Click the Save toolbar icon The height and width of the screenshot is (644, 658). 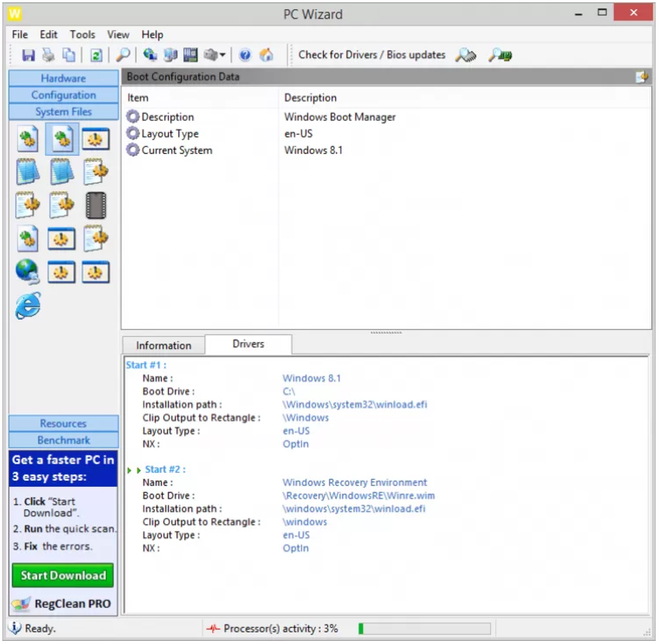coord(29,54)
